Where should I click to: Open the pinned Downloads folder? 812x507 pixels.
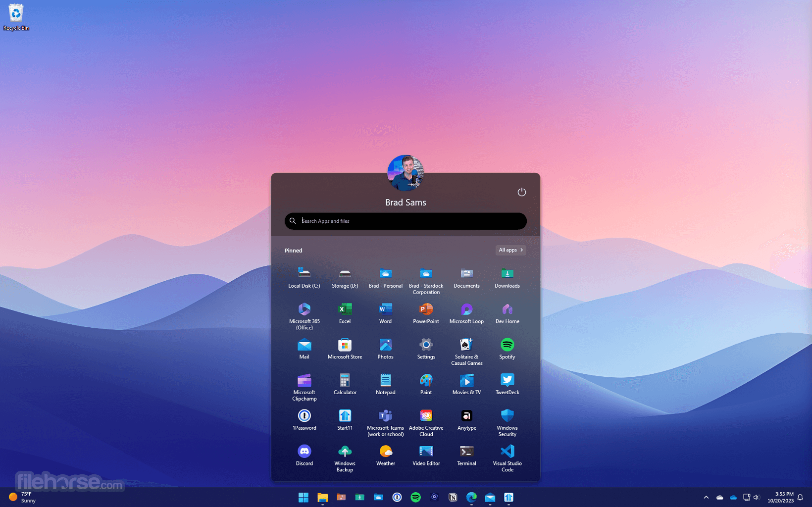click(x=507, y=278)
